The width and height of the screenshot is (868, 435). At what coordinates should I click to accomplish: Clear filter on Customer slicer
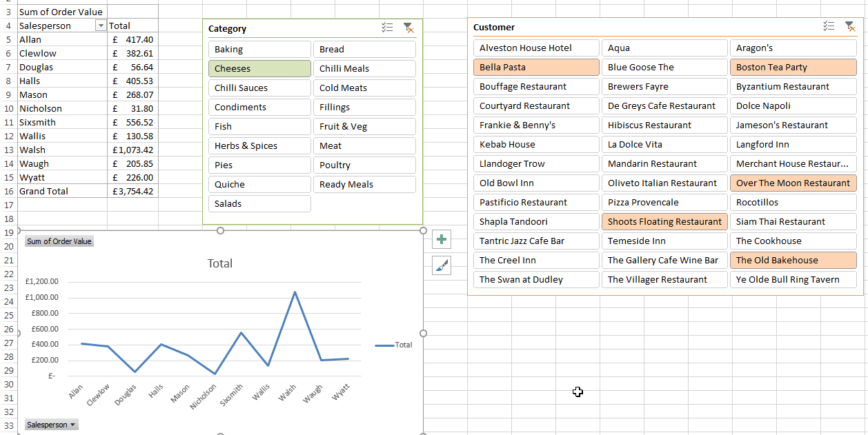850,26
